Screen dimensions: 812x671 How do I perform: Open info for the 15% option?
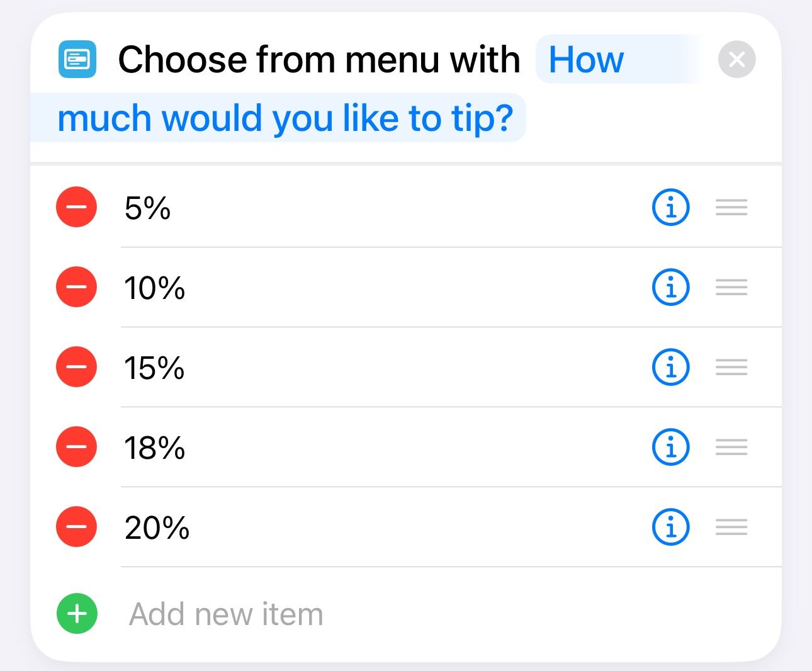670,367
